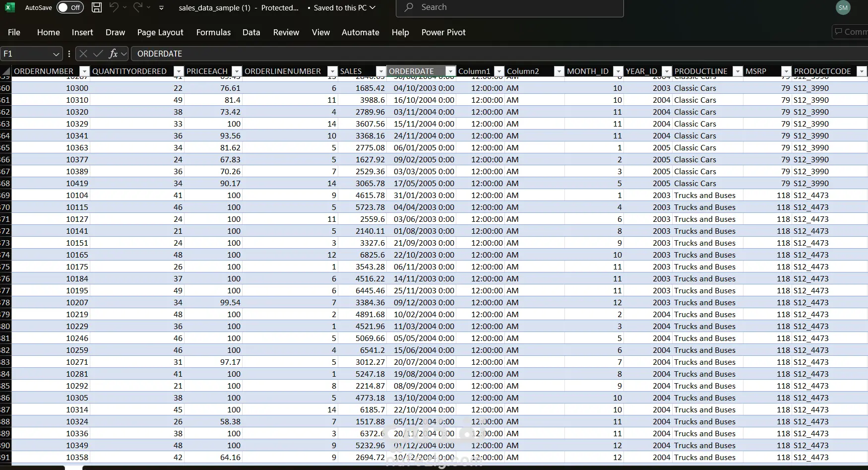Image resolution: width=868 pixels, height=470 pixels.
Task: Open the SALES column filter dropdown
Action: click(381, 71)
